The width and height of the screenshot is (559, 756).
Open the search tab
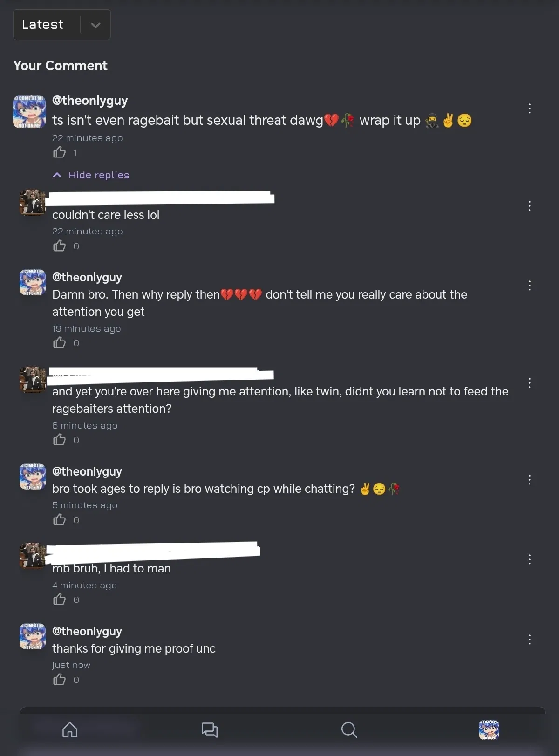click(x=349, y=729)
